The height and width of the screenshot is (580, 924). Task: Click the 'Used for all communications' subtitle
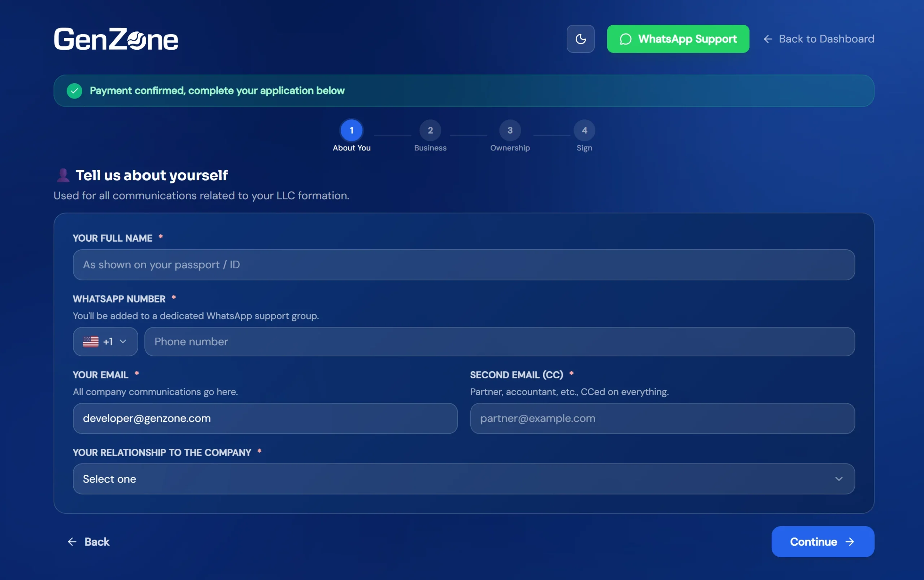pyautogui.click(x=201, y=195)
